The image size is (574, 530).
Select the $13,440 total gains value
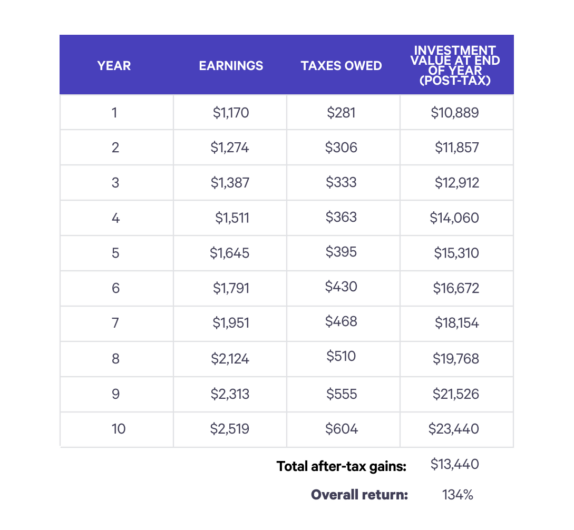click(x=455, y=464)
